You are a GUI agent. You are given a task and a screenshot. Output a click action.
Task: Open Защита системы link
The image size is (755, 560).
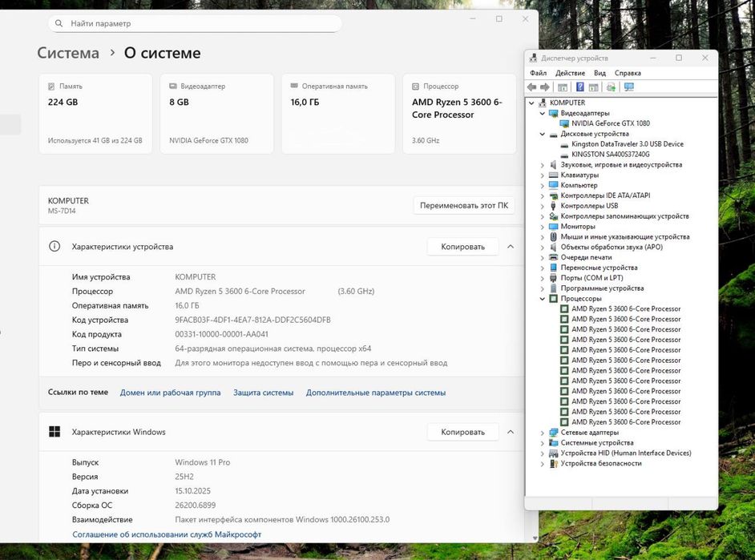[x=264, y=393]
